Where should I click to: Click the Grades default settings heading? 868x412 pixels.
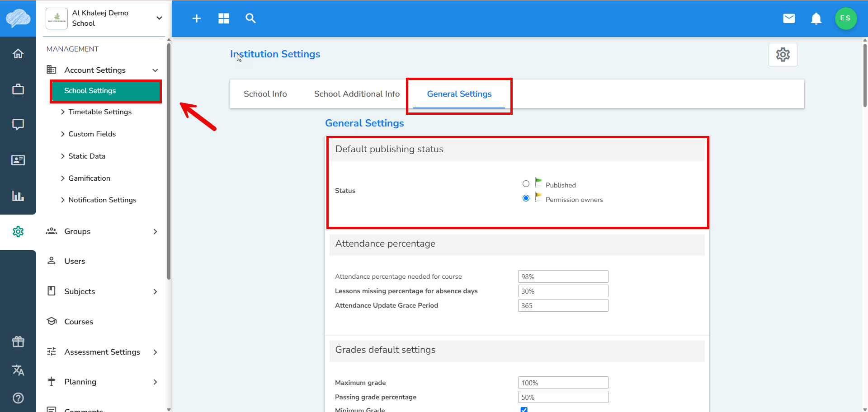coord(385,350)
